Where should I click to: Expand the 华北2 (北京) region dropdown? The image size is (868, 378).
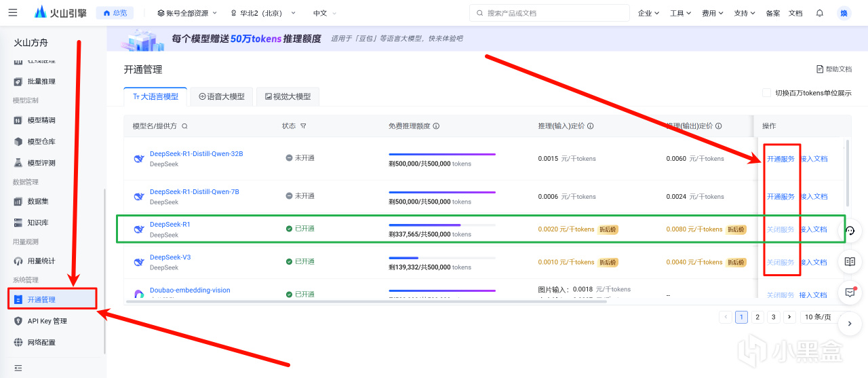click(x=263, y=13)
